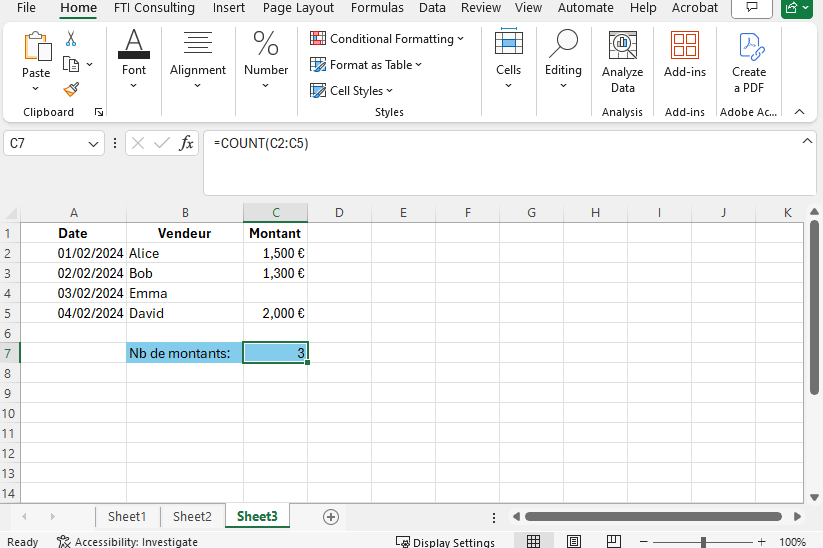Image resolution: width=823 pixels, height=548 pixels.
Task: Click the Cut scissors icon
Action: tap(71, 38)
